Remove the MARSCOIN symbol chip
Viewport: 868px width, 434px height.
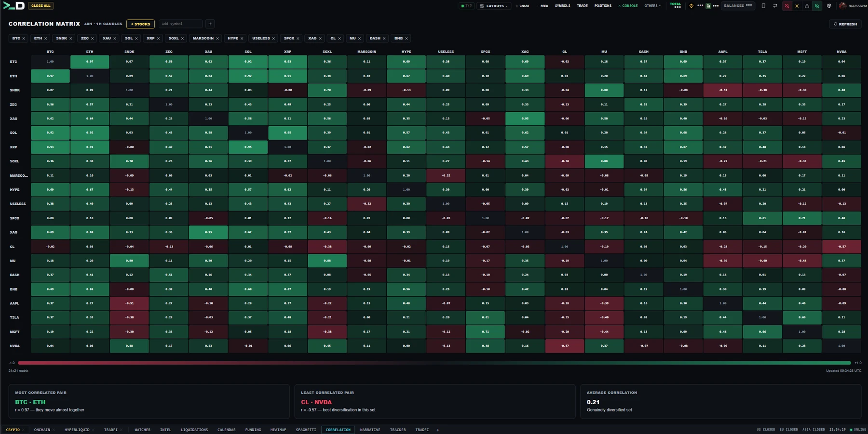click(217, 39)
